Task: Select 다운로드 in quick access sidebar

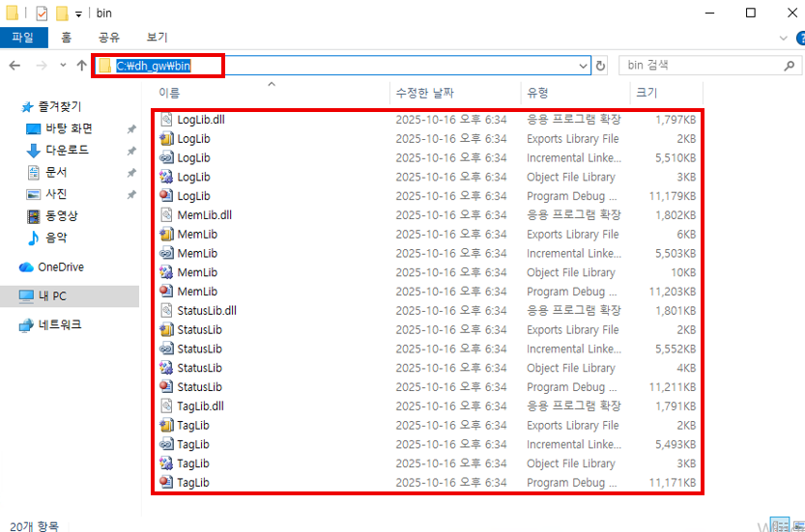Action: [x=67, y=151]
